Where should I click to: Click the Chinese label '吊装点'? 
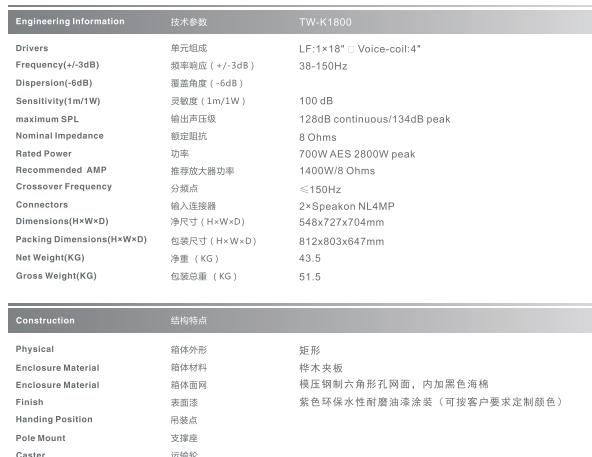[x=184, y=420]
